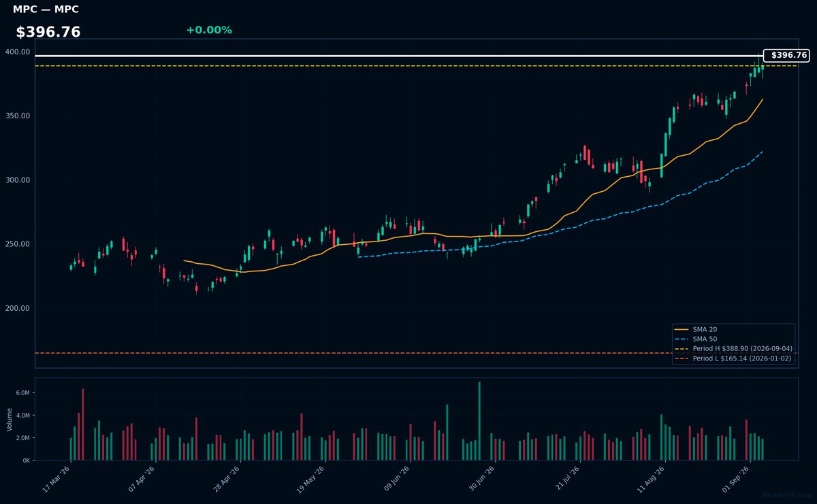Screen dimensions: 817x504
Task: Select the 200.00 price axis label
Action: pos(18,308)
